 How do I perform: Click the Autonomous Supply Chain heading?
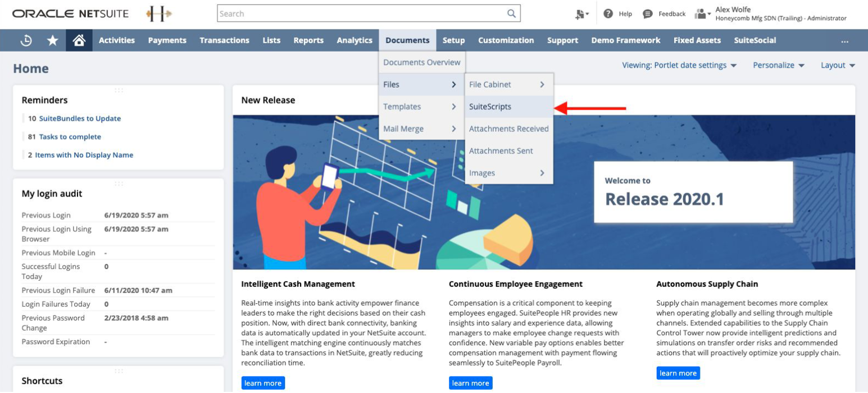click(x=707, y=284)
